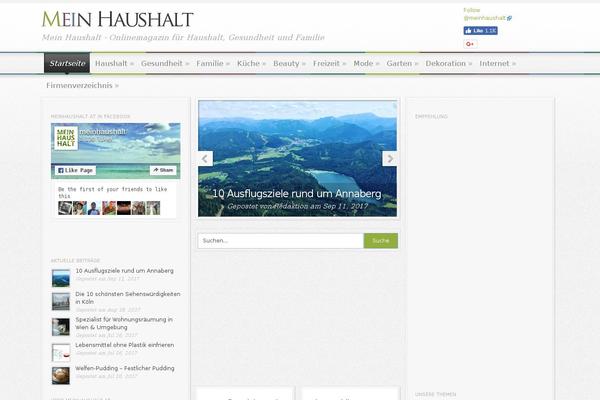Open sidebar post 10 Ausflugsziele rund um Annaberg
The width and height of the screenshot is (600, 400).
(124, 271)
